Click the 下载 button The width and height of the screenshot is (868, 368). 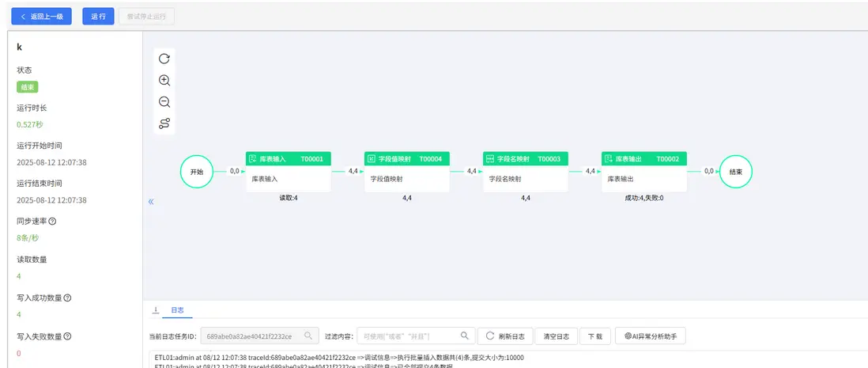click(x=595, y=336)
